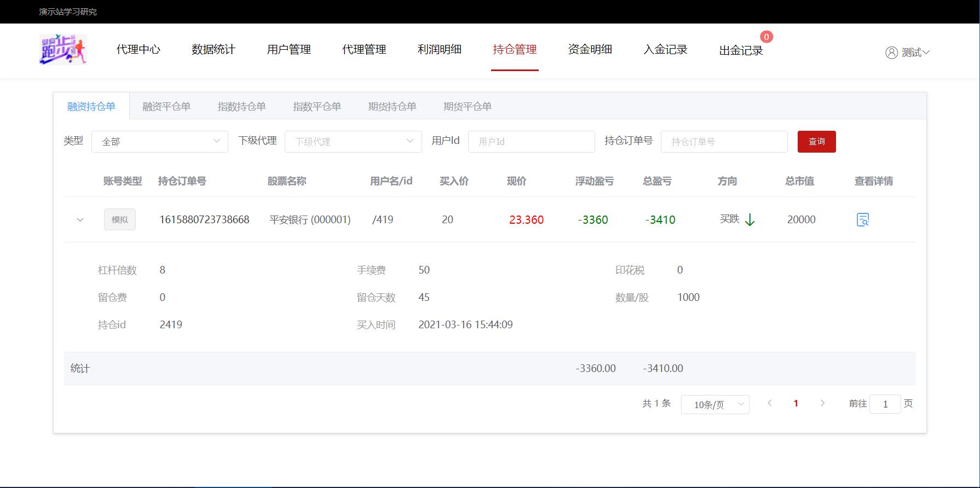The width and height of the screenshot is (980, 488).
Task: Click the row's floating P/L value -3360
Action: [x=593, y=219]
